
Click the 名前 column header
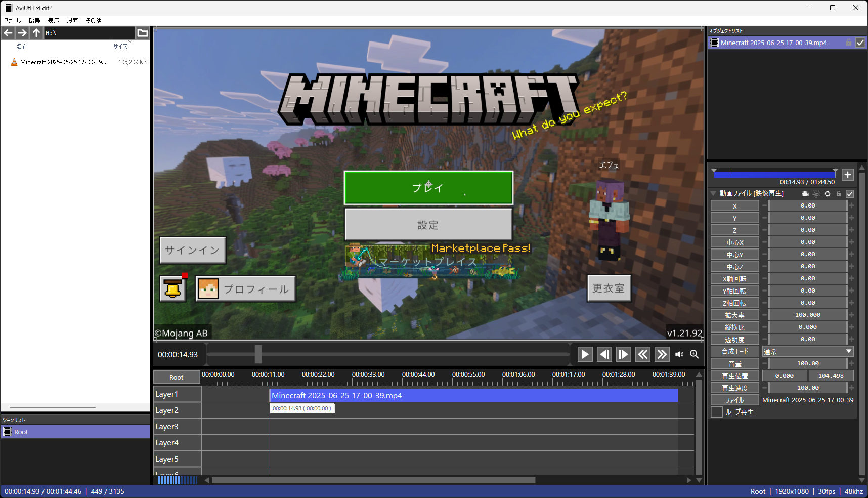point(22,46)
